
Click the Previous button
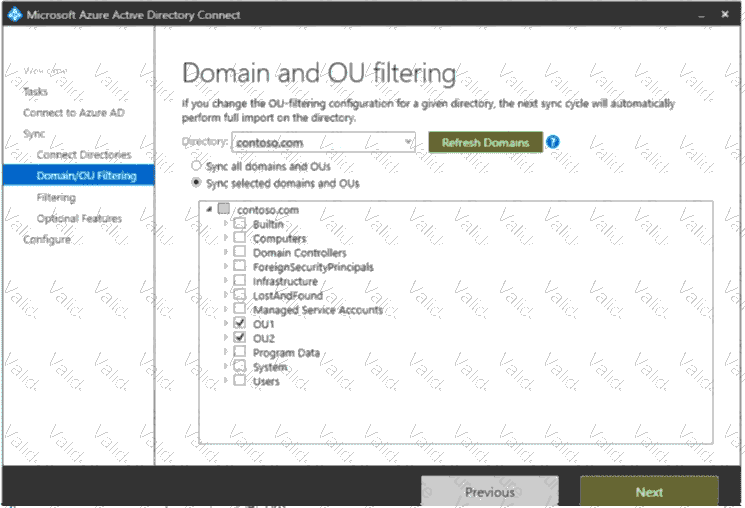(489, 491)
